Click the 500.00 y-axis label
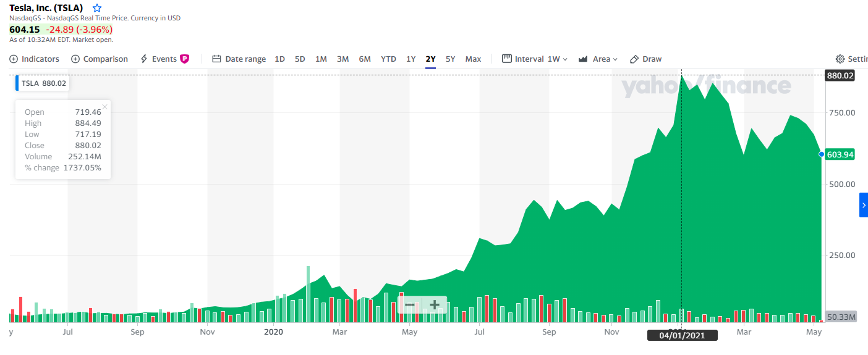This screenshot has height=355, width=868. point(842,184)
